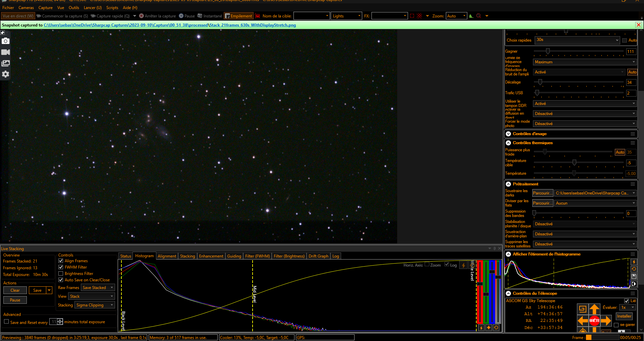This screenshot has width=644, height=341.
Task: Click the lightning auto-stretch icon in display histogram panel
Action: pyautogui.click(x=634, y=262)
